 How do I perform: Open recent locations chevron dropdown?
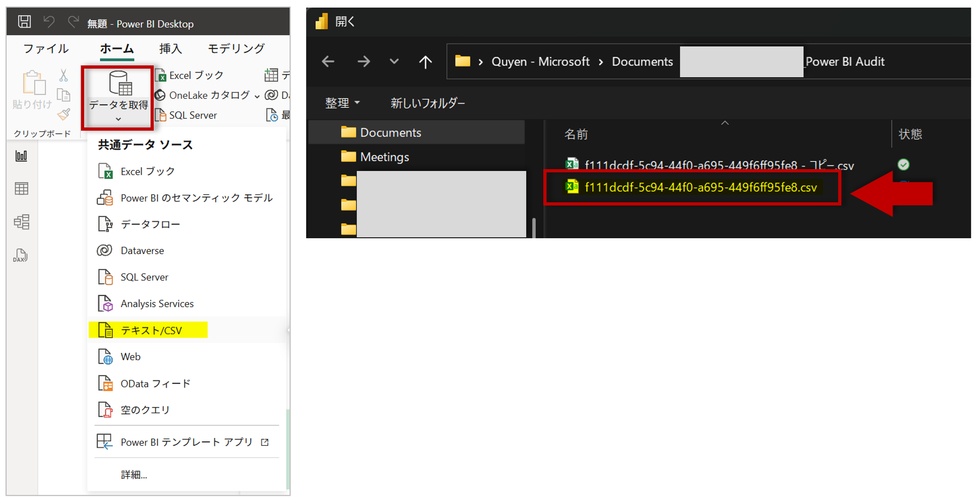[394, 62]
